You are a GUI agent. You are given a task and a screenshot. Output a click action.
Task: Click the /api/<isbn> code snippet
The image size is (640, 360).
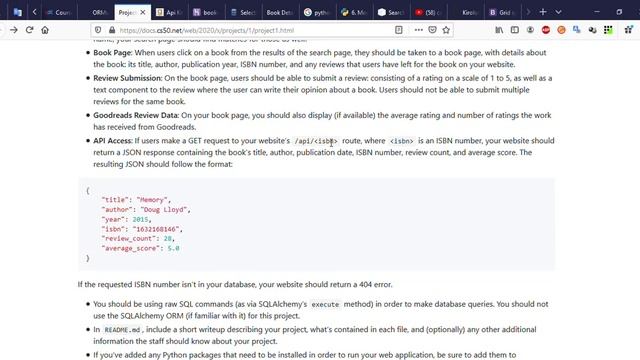click(x=316, y=141)
